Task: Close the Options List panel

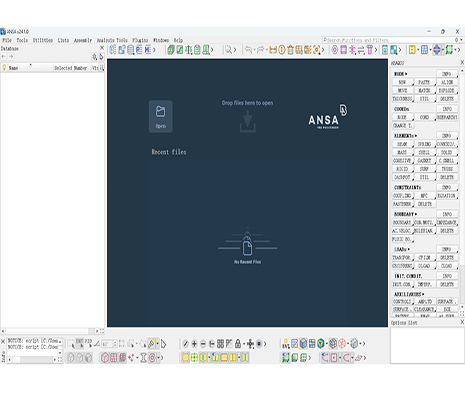Action: click(462, 322)
